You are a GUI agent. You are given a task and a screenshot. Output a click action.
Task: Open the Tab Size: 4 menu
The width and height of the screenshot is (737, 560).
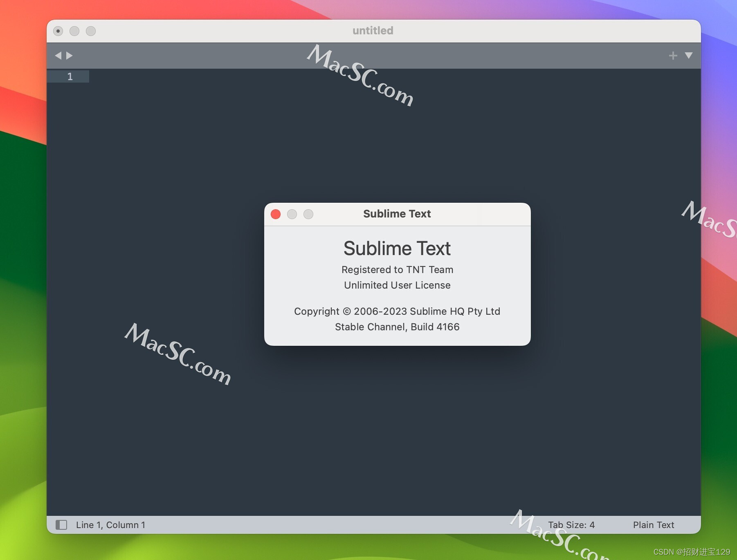click(571, 525)
